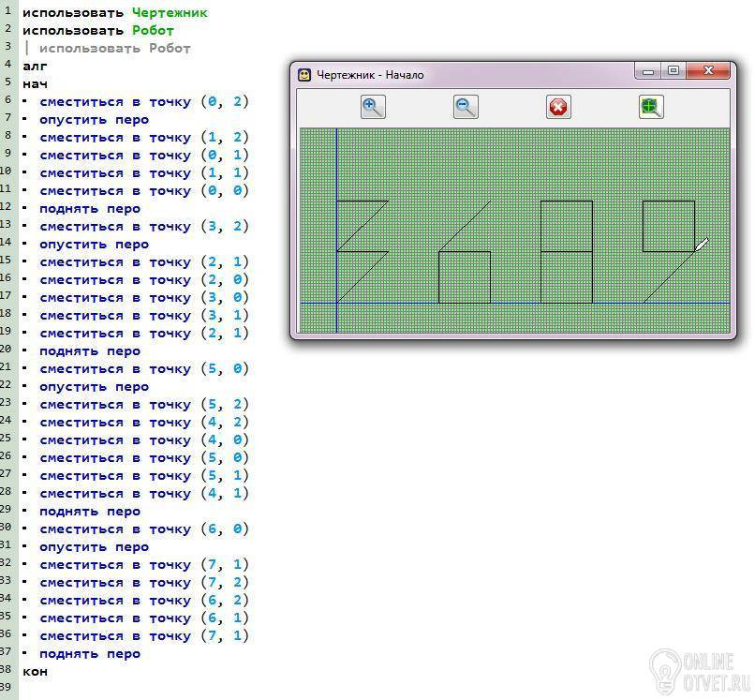Click the keyword 'кон'

coord(35,672)
